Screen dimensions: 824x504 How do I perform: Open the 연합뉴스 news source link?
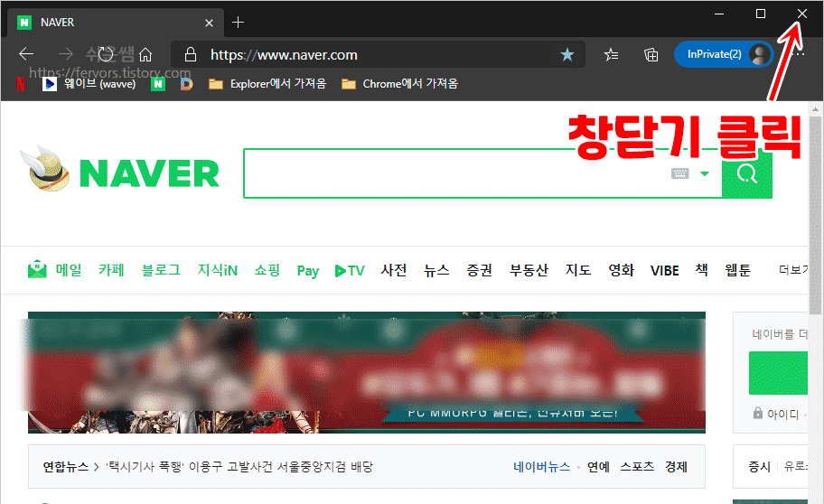66,467
